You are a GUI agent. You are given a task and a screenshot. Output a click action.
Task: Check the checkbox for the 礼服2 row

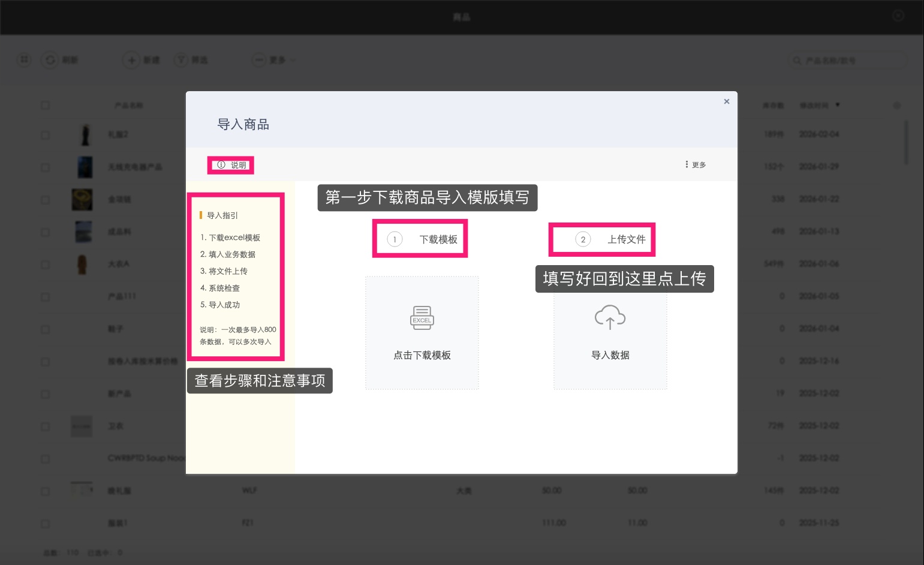point(45,135)
